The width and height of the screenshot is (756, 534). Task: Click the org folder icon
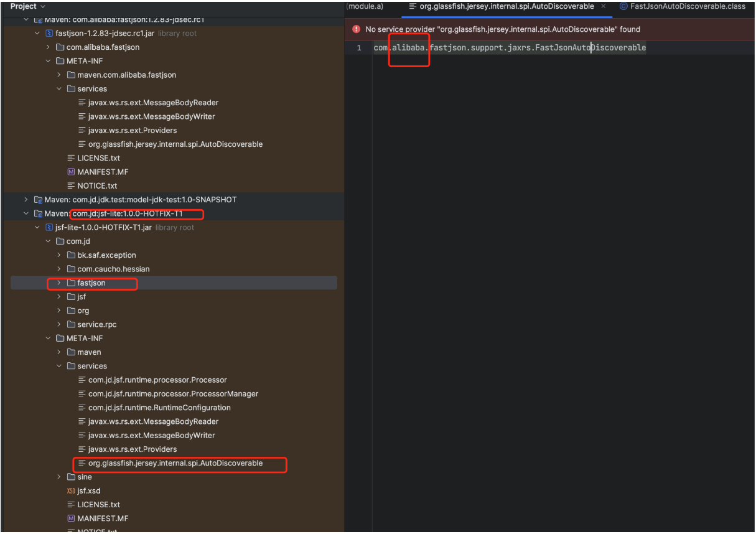(70, 311)
